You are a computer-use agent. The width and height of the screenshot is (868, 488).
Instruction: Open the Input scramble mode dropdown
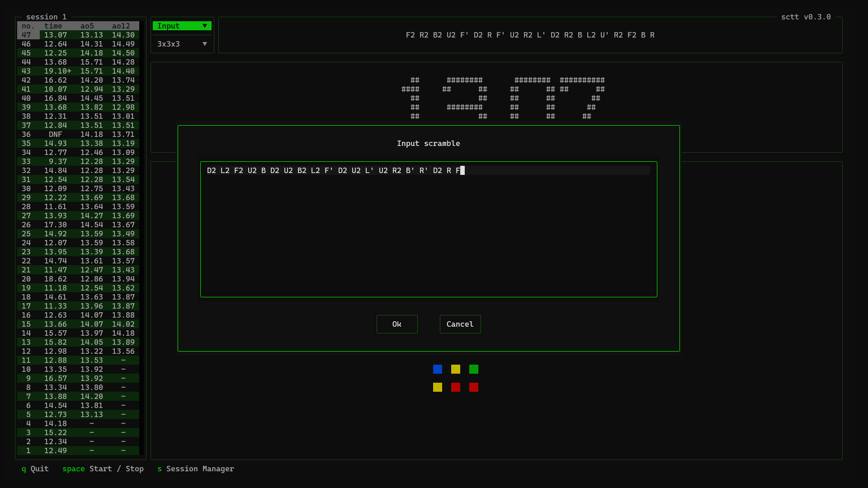pos(182,26)
